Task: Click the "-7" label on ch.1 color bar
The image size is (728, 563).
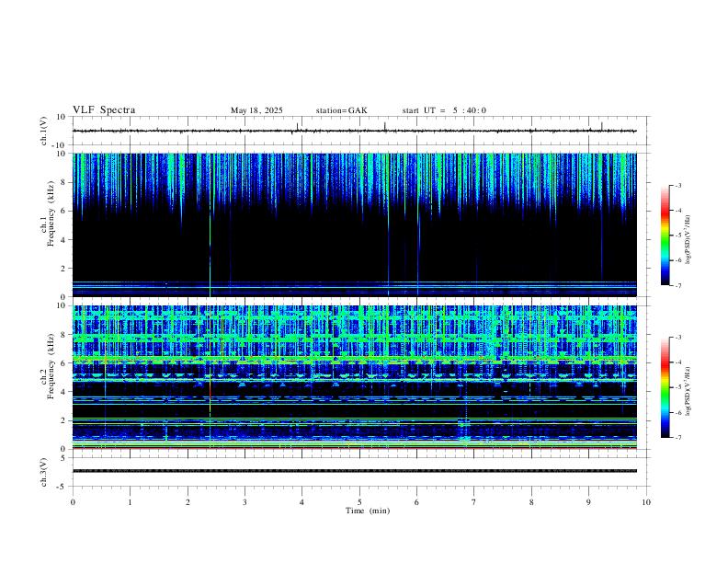Action: coord(677,285)
